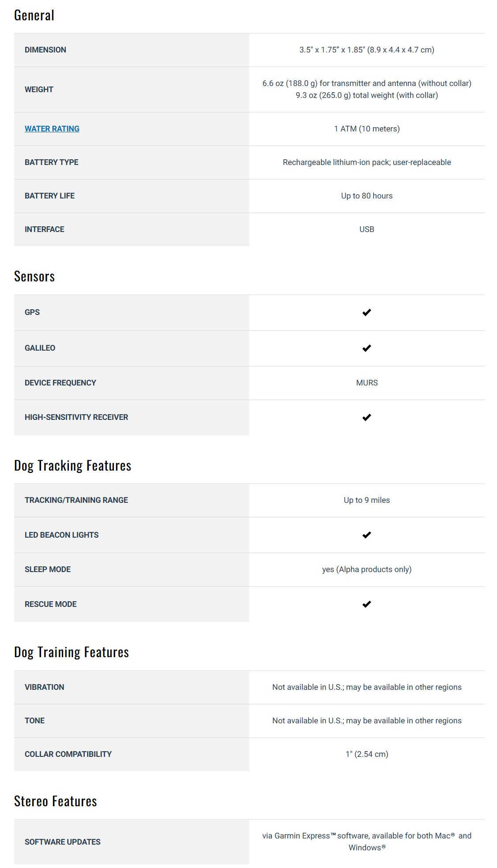Open the WATER RATING link
The image size is (497, 868).
pyautogui.click(x=52, y=129)
